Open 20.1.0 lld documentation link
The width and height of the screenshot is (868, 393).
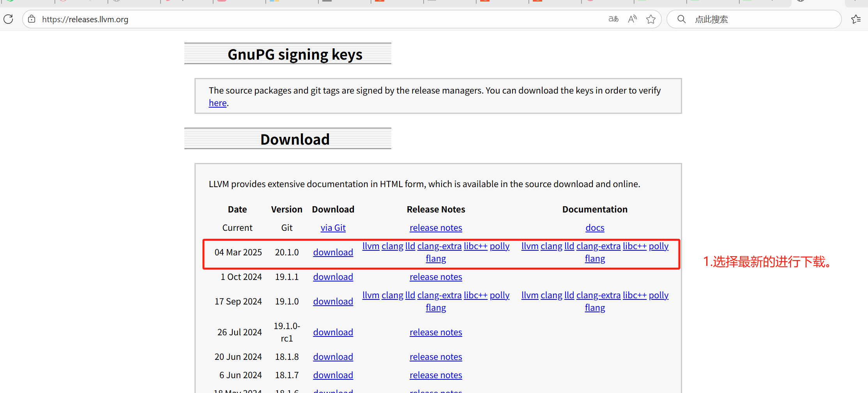tap(569, 246)
